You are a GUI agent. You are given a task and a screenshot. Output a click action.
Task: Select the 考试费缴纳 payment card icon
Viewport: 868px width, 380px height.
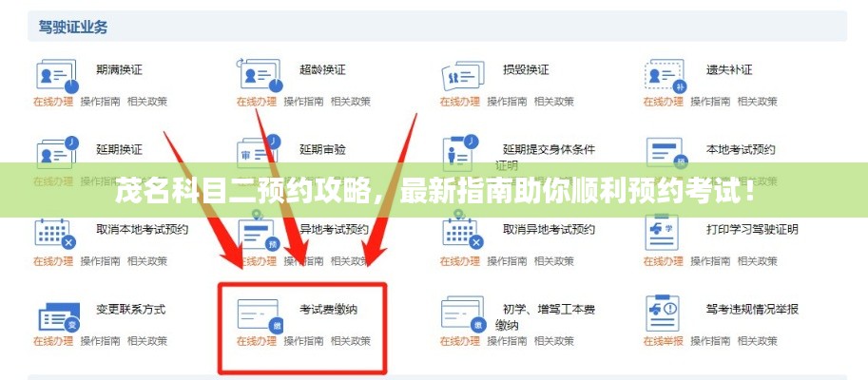tap(260, 315)
